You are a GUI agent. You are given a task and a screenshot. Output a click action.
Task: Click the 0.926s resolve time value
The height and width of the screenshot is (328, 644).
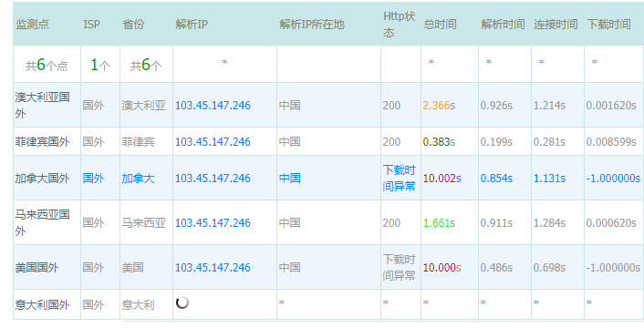496,106
